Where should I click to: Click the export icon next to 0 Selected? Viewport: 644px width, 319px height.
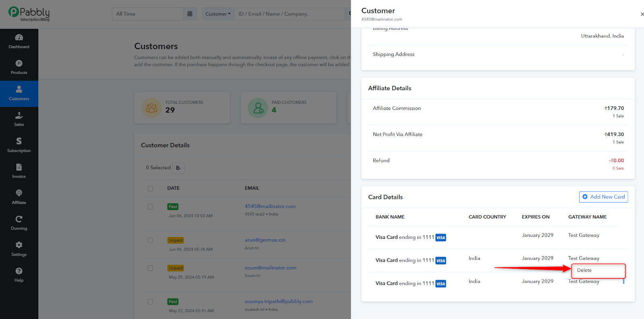pos(178,168)
